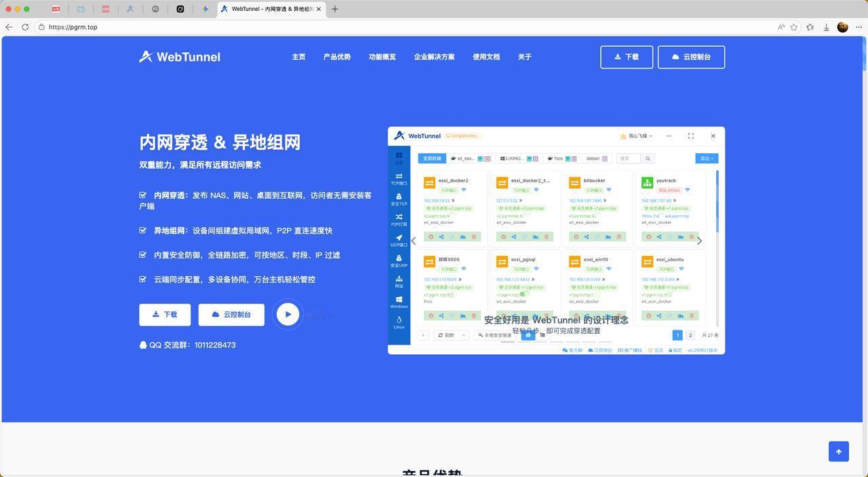Play the intro video with round play button
Screen dimensions: 868x477
point(288,314)
